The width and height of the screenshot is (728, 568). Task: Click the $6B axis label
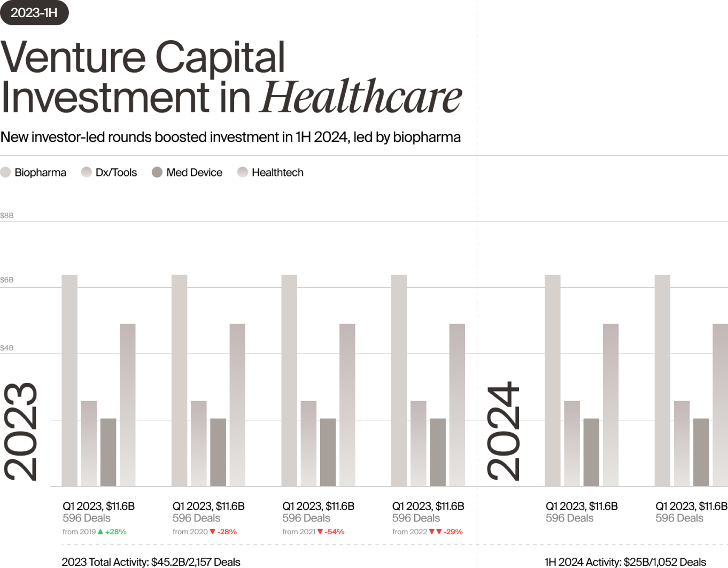[x=7, y=280]
